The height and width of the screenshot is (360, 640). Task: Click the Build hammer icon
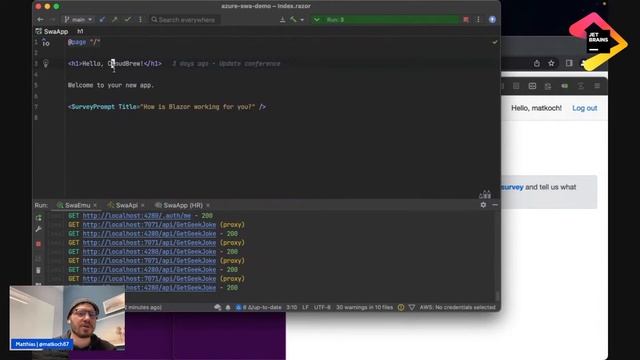click(x=293, y=20)
